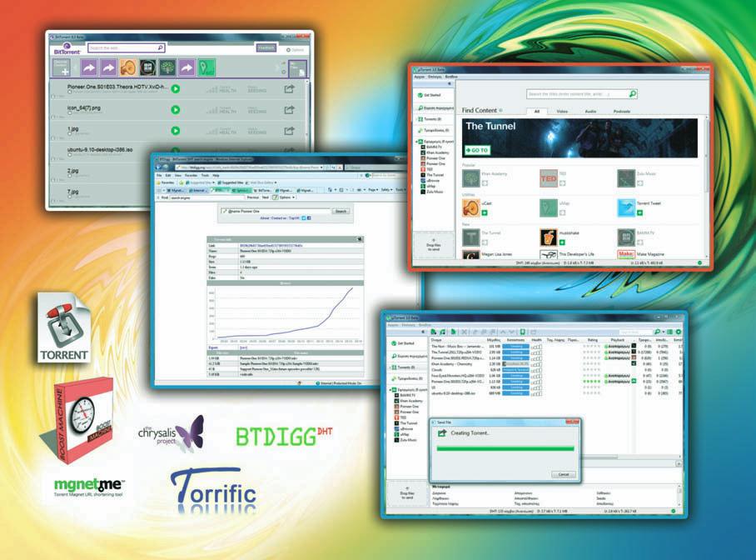Click the BitTorrent Feedback button

tap(266, 48)
